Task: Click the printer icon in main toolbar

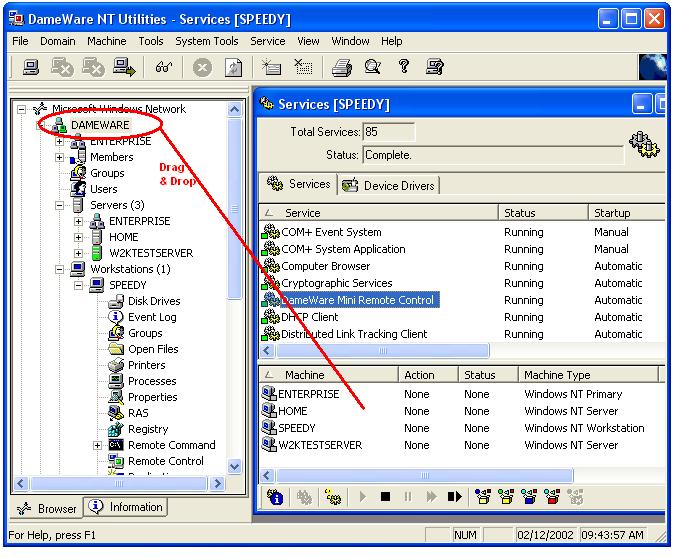Action: (x=342, y=68)
